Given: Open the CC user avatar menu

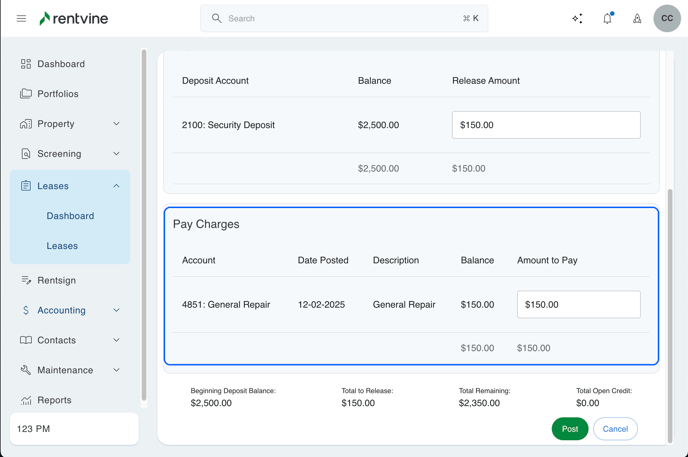Looking at the screenshot, I should pyautogui.click(x=667, y=18).
